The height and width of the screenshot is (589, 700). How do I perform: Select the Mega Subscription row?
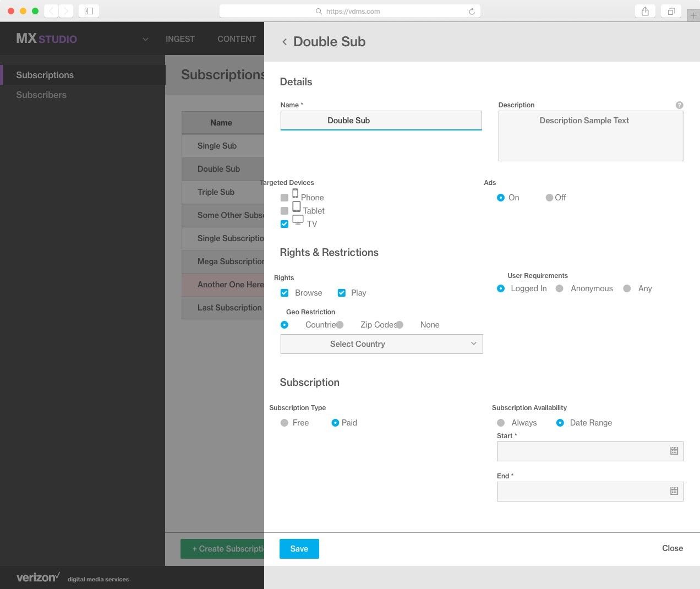223,261
